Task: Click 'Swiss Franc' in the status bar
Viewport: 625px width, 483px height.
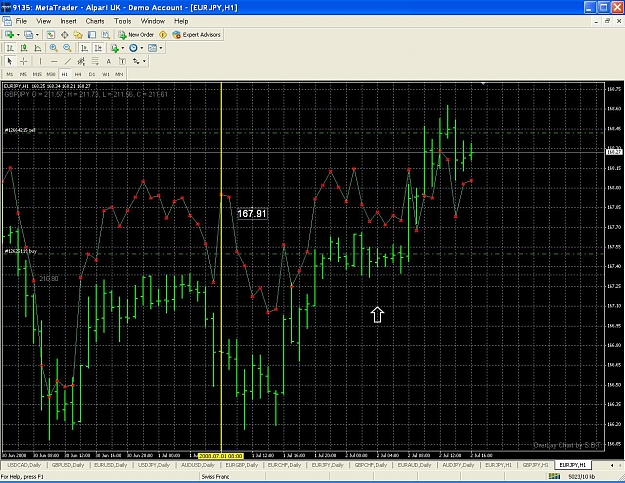Action: pos(215,477)
